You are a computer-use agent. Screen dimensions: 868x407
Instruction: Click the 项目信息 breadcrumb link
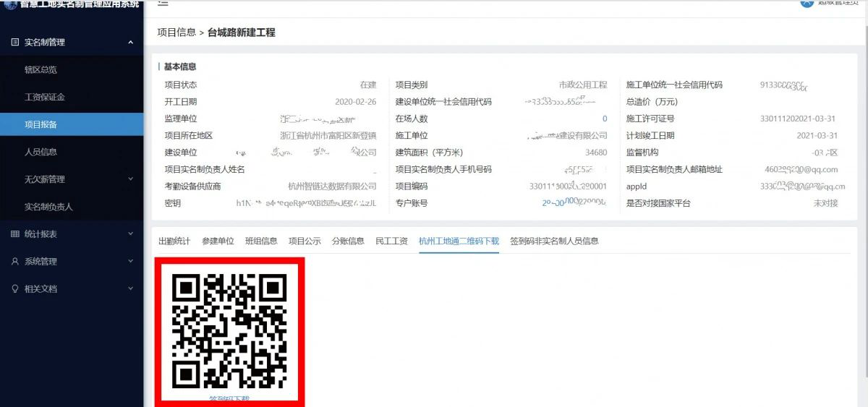point(176,33)
